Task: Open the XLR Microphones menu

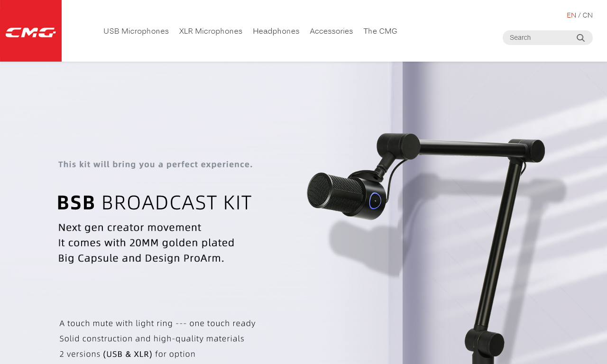Action: pos(211,31)
